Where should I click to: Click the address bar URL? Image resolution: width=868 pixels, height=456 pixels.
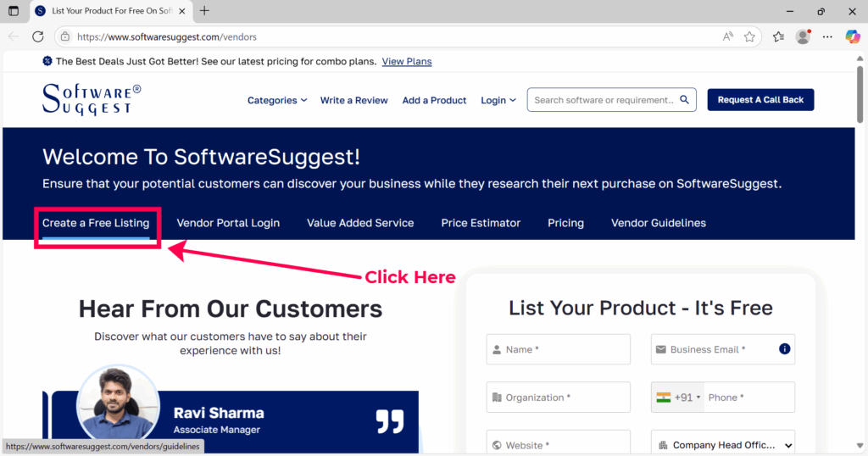[167, 37]
